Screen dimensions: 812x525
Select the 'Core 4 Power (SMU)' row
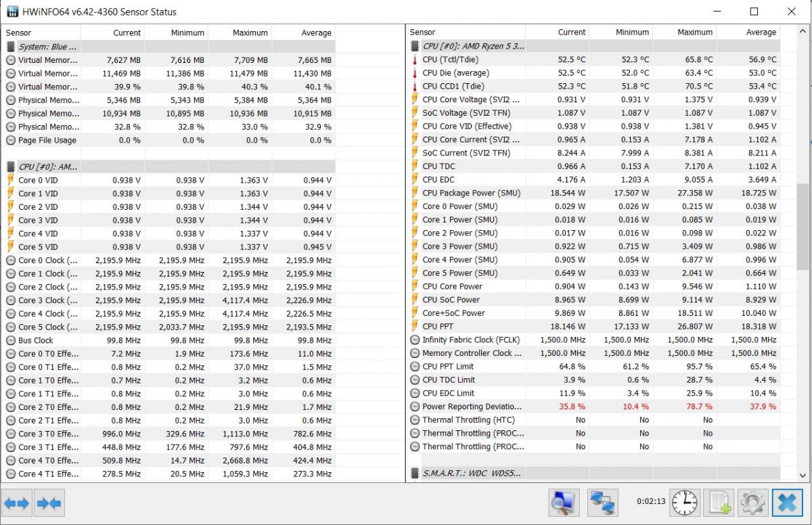click(593, 260)
